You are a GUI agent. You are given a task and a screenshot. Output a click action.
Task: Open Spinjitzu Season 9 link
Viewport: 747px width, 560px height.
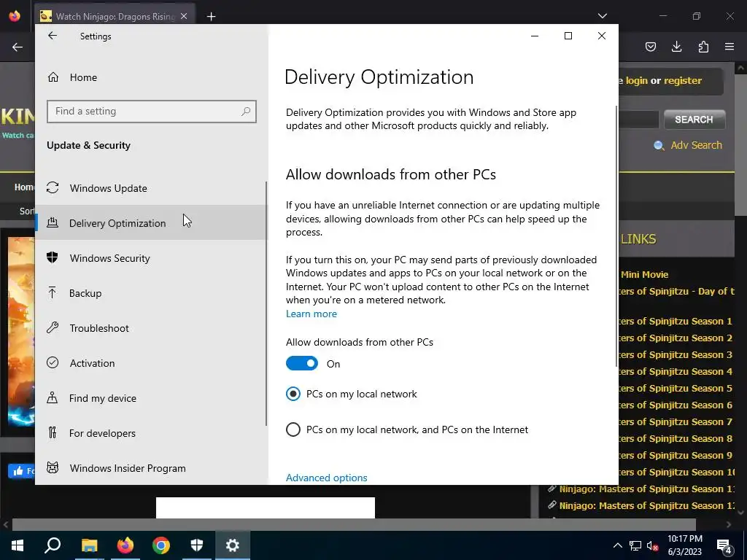point(675,456)
